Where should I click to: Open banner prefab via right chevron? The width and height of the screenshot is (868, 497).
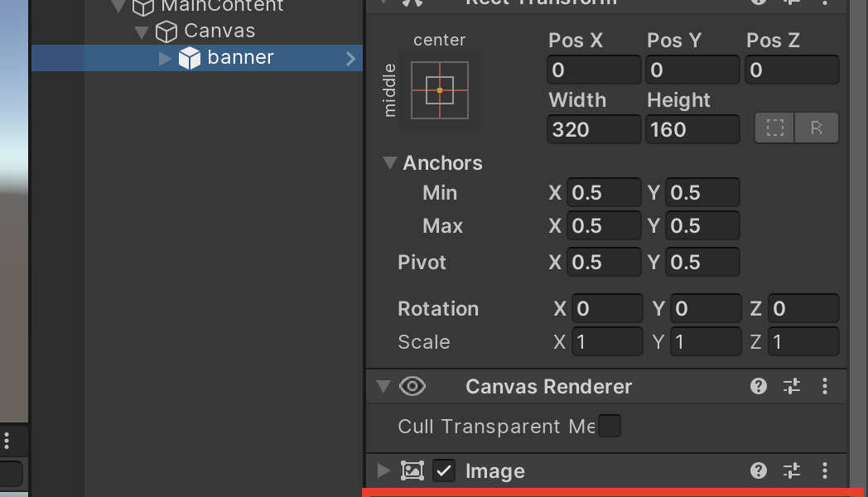click(x=350, y=58)
